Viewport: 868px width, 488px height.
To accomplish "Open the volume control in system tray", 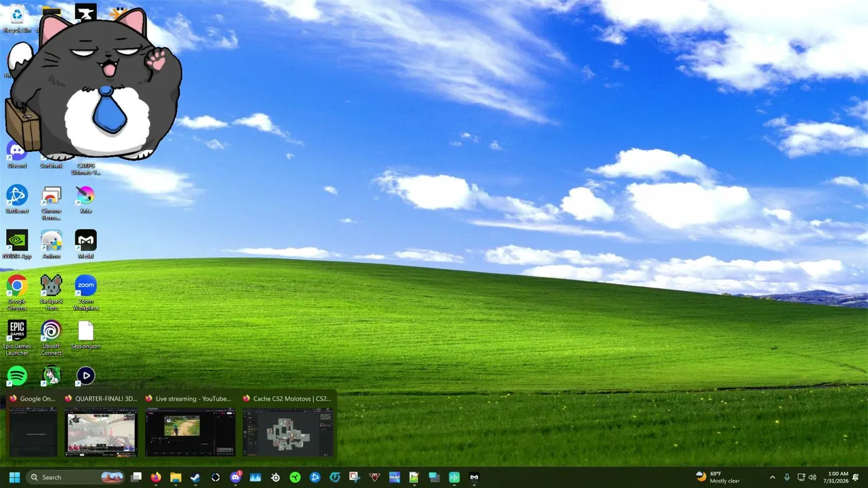I will click(x=812, y=477).
